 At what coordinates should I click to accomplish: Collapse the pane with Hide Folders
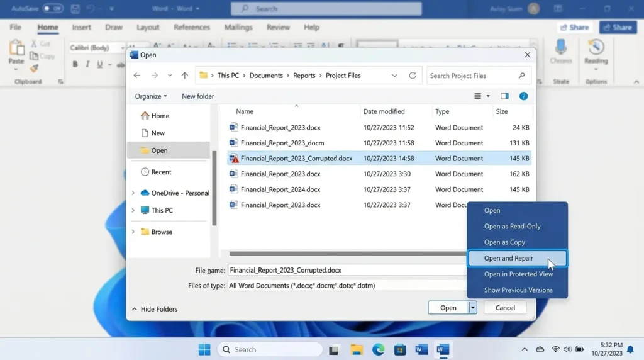point(155,309)
